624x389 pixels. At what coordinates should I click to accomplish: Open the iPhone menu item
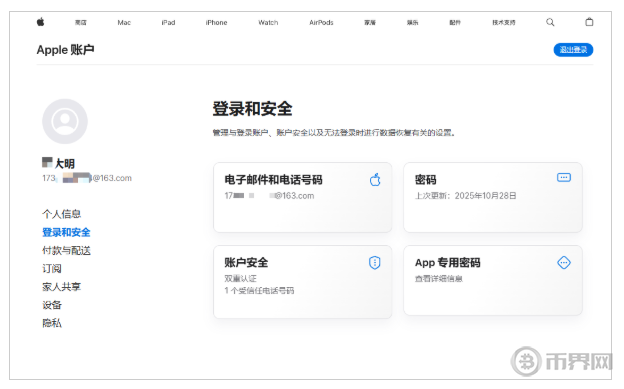pos(216,23)
